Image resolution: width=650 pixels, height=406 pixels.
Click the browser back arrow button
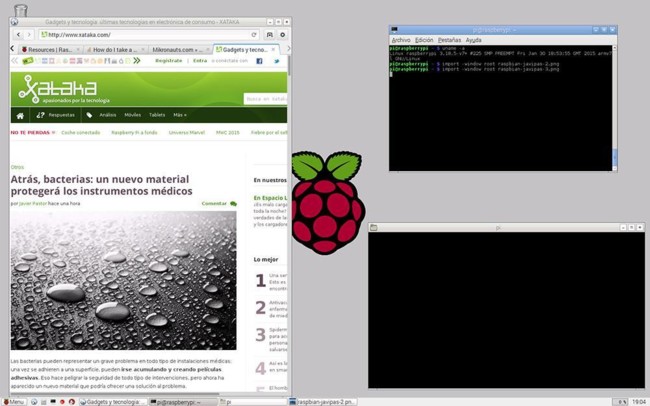click(17, 35)
